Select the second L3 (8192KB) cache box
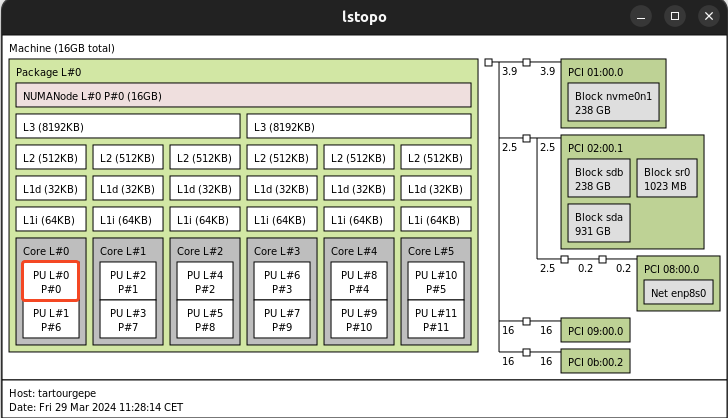The width and height of the screenshot is (728, 418). [358, 127]
